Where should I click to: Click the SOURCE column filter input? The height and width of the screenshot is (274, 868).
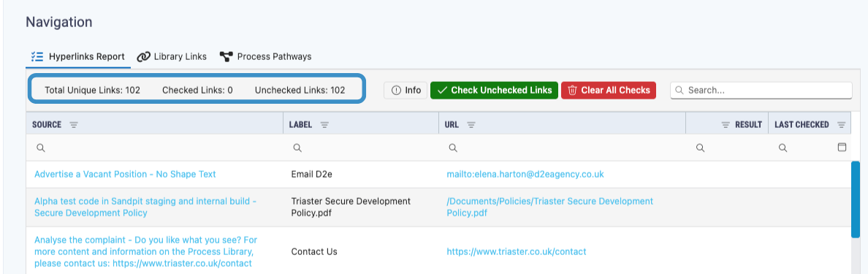[x=154, y=148]
